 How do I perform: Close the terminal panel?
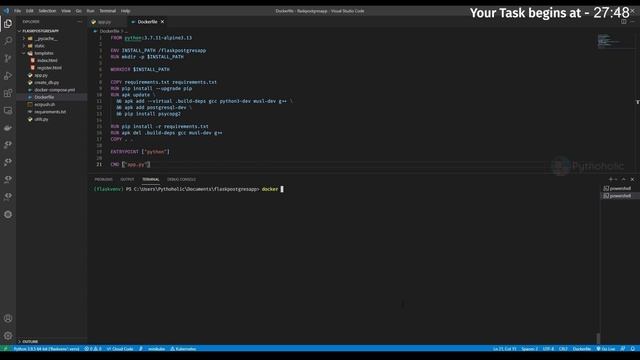[632, 179]
